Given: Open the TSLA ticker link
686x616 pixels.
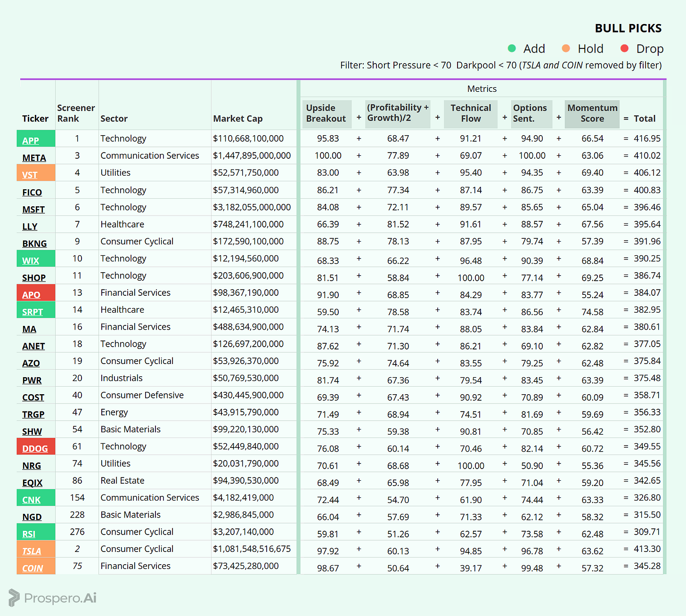Looking at the screenshot, I should point(32,551).
